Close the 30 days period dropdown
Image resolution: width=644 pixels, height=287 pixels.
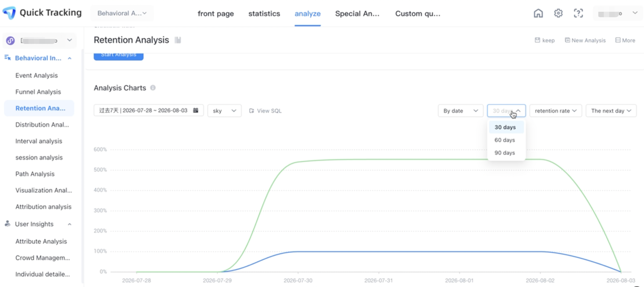click(506, 111)
